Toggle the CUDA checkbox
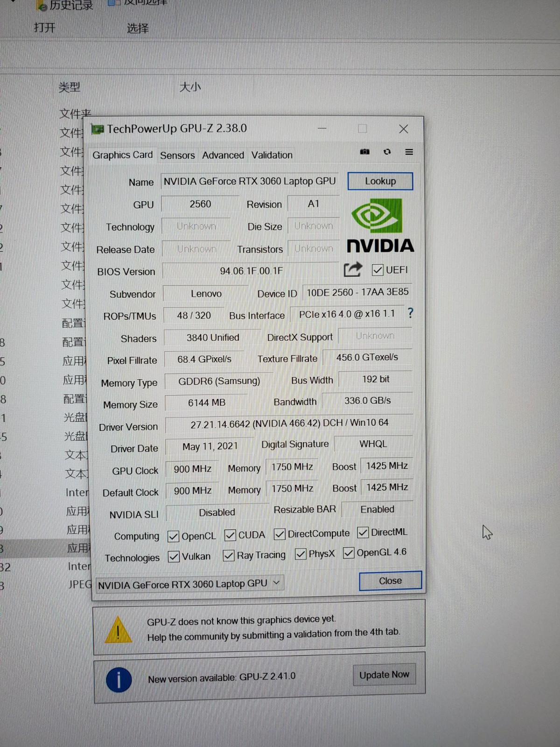This screenshot has width=560, height=747. click(x=230, y=535)
